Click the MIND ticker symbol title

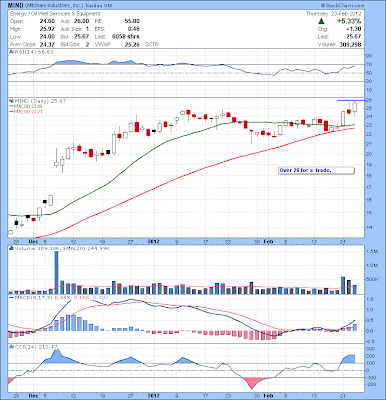tap(15, 6)
